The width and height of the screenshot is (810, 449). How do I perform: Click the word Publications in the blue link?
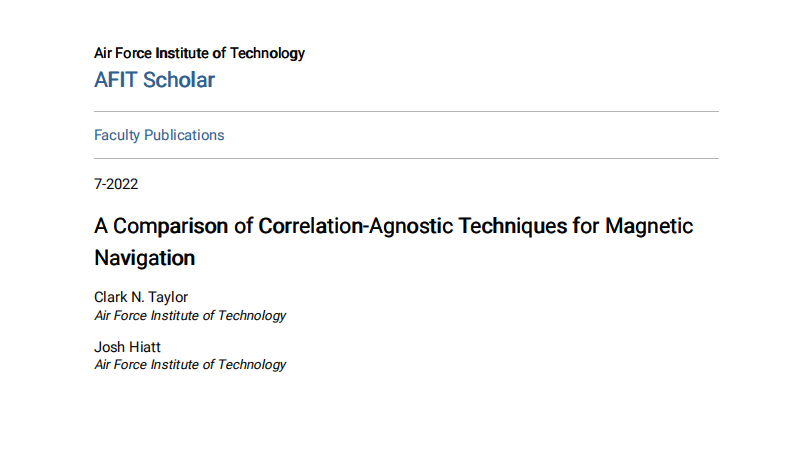184,135
